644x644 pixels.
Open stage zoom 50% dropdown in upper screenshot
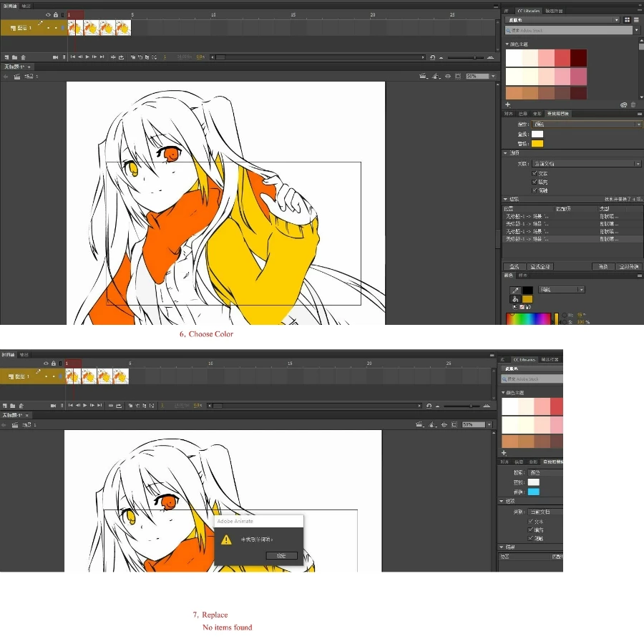click(493, 77)
